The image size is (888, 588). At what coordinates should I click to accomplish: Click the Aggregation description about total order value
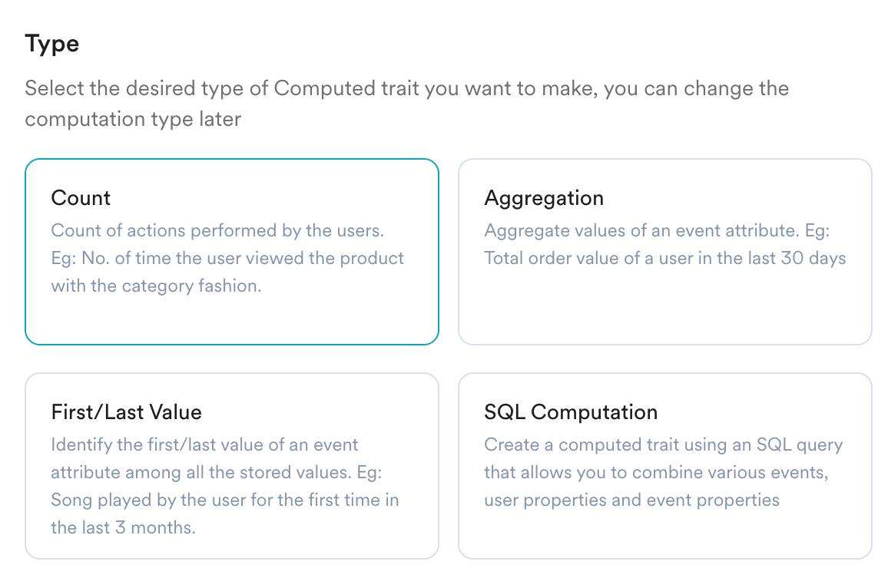pos(665,244)
